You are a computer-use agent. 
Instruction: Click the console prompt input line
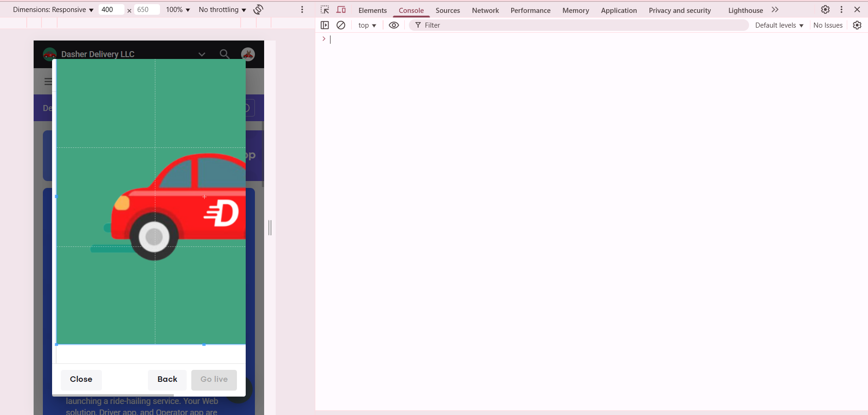[x=595, y=39]
